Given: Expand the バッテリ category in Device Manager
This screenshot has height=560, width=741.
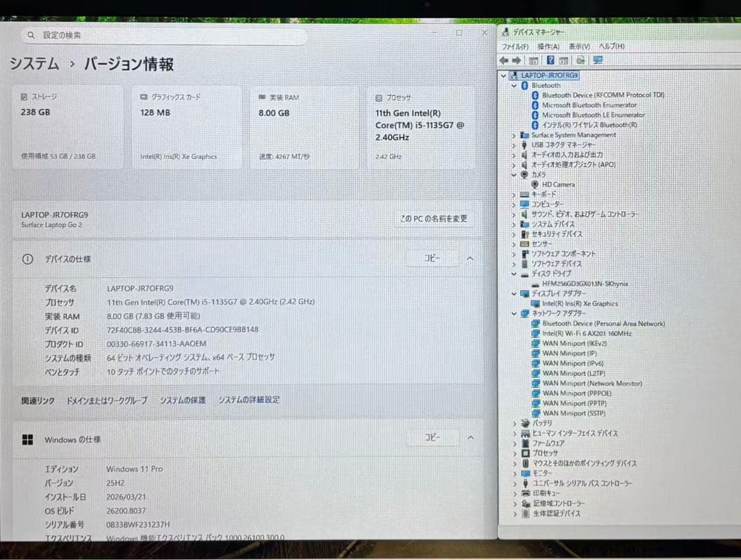Looking at the screenshot, I should (513, 423).
